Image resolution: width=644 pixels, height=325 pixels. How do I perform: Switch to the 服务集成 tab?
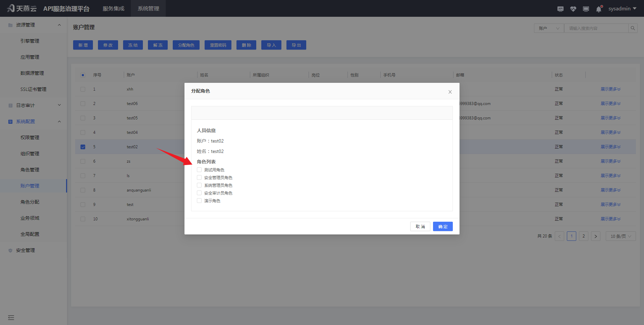coord(113,8)
